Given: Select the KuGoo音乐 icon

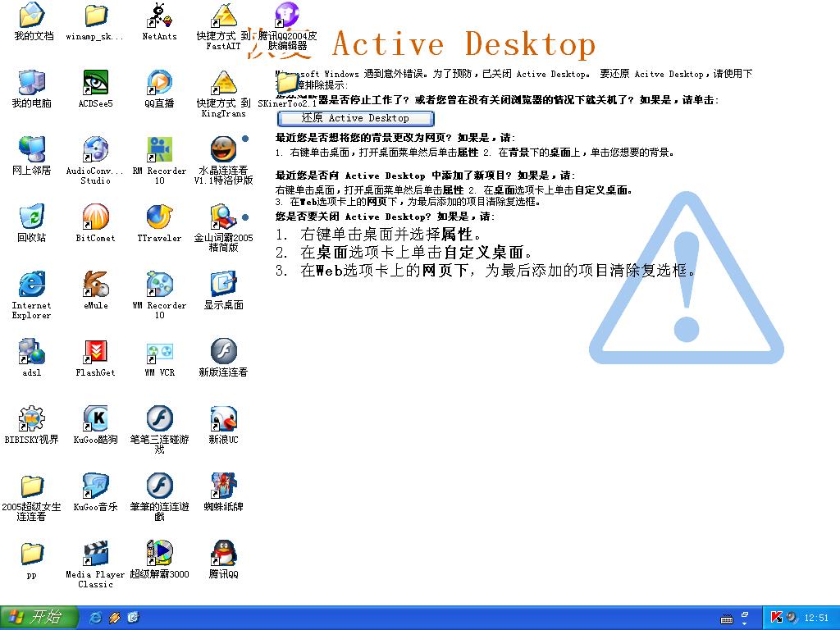Looking at the screenshot, I should [x=95, y=486].
